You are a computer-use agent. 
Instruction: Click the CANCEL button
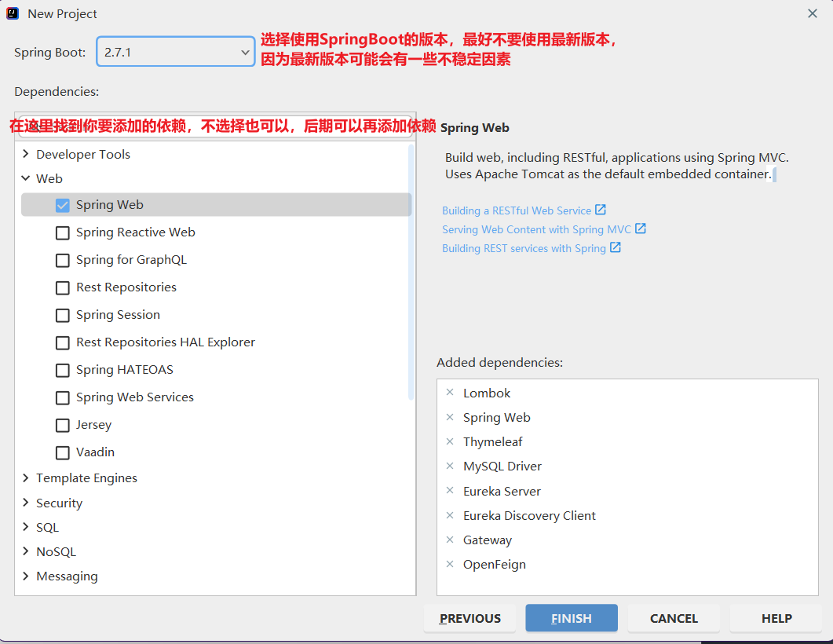[x=674, y=618]
